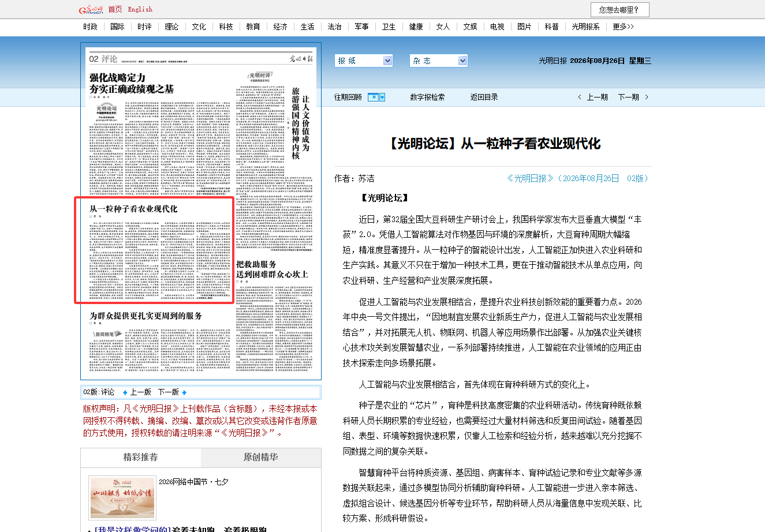Click the right arrow icon after 下一版

point(185,392)
